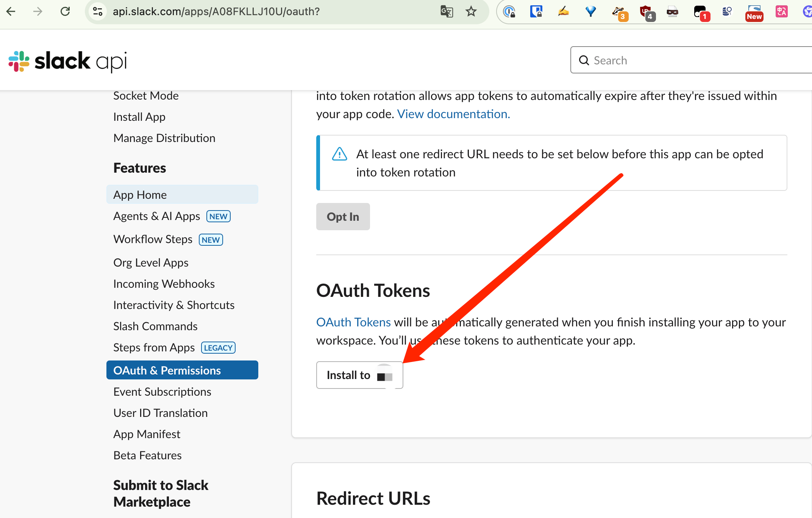Click the Install to workspace button

(359, 375)
